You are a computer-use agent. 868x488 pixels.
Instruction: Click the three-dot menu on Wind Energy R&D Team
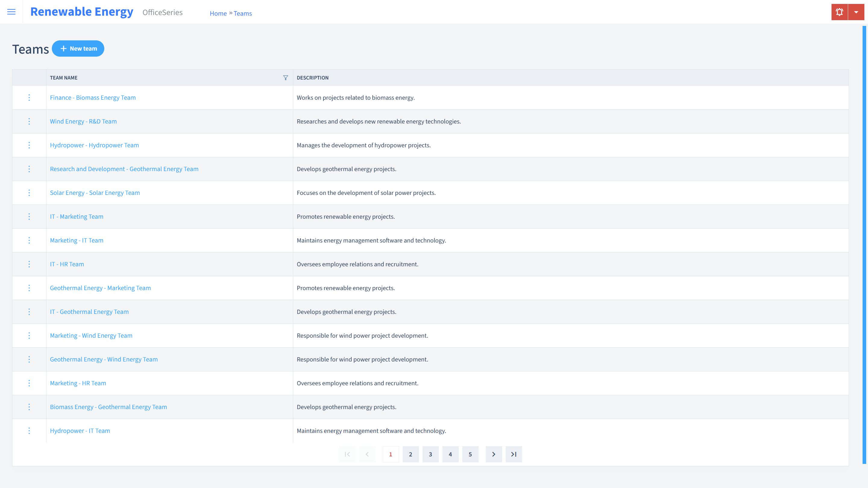[x=29, y=121]
